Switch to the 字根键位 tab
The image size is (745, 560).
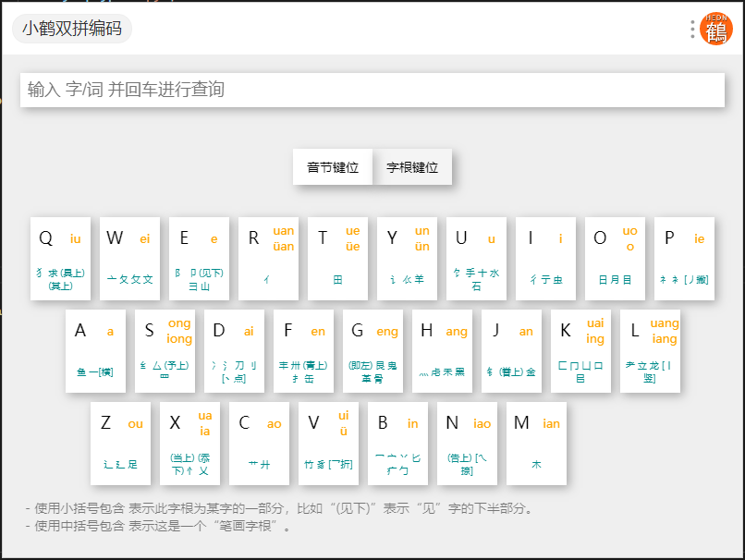click(412, 167)
